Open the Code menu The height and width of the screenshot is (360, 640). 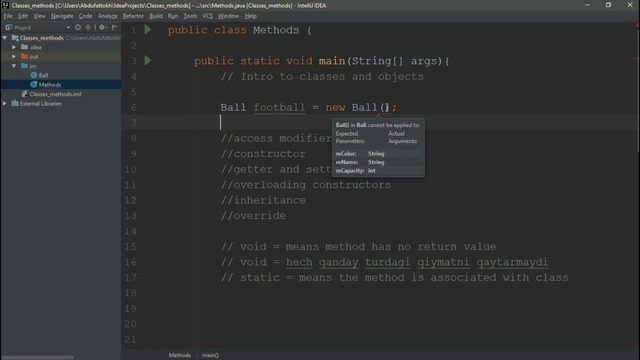click(x=85, y=16)
